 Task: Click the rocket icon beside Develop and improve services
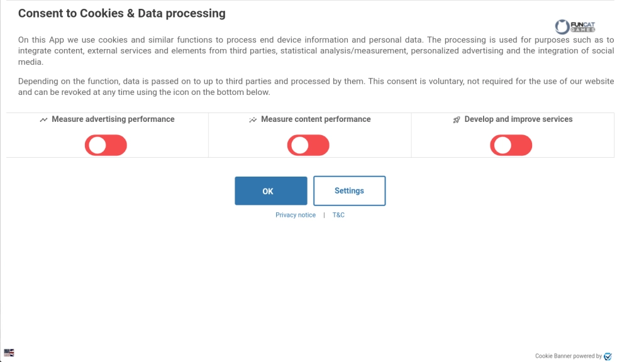pyautogui.click(x=457, y=119)
